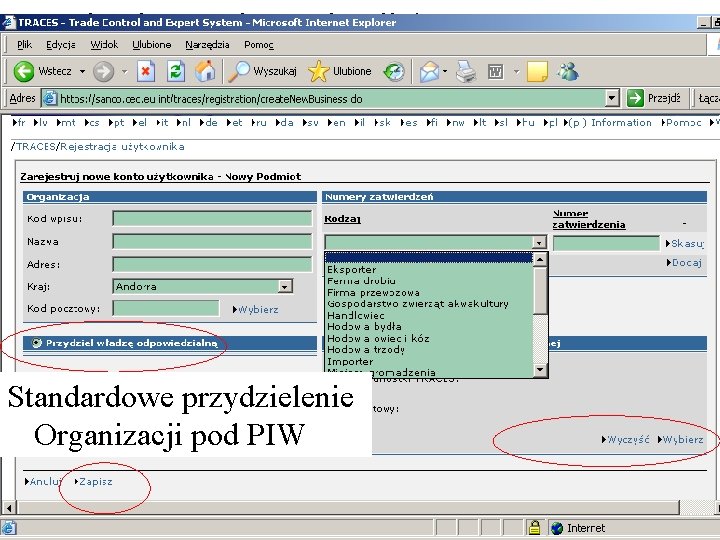Go to the Home page icon
720x540 pixels.
205,72
